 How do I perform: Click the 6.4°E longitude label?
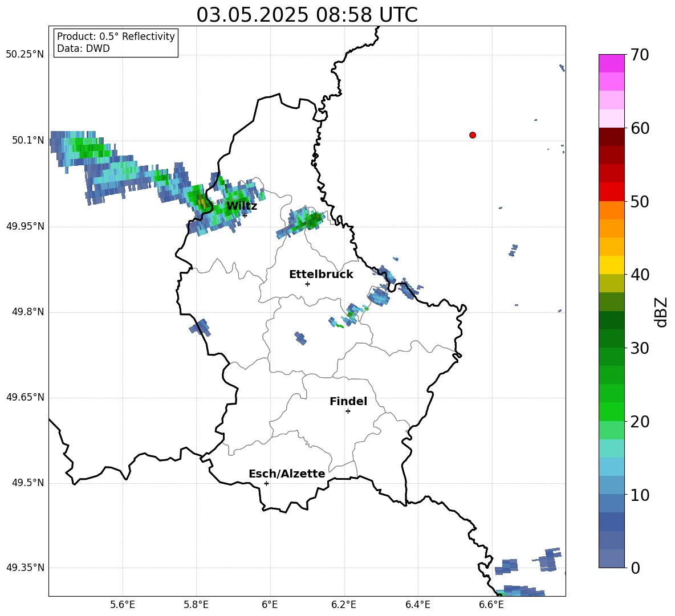tap(417, 605)
